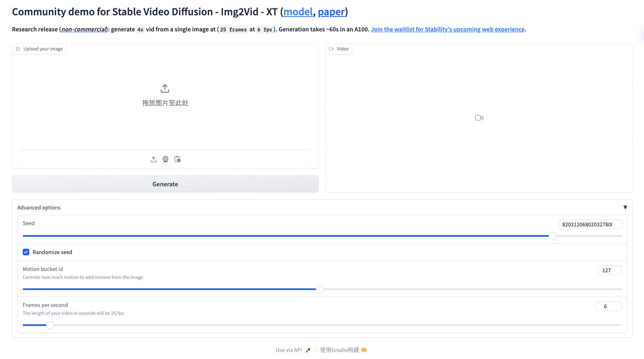Open the Stability waitlist link

click(x=448, y=29)
